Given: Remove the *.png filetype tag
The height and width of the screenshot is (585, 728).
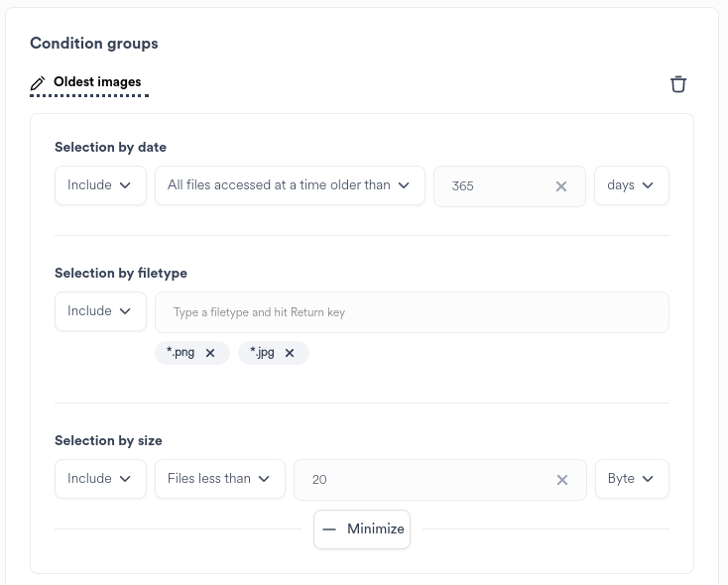Looking at the screenshot, I should (210, 353).
